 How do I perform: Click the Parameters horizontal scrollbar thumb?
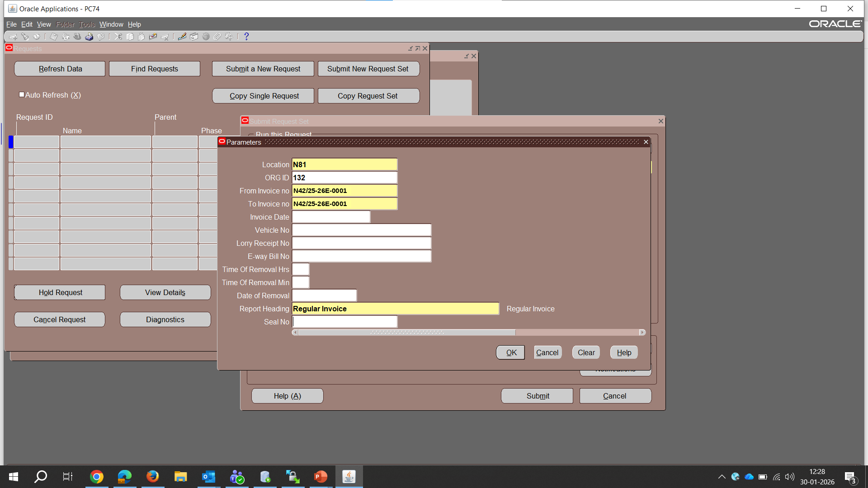tap(406, 333)
